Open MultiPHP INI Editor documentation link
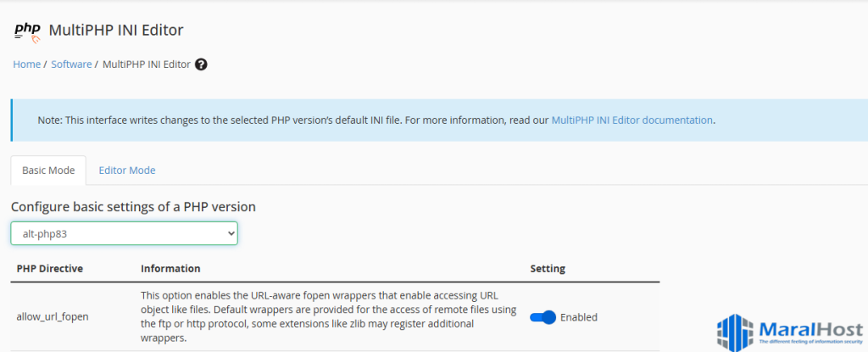The height and width of the screenshot is (352, 868). tap(632, 120)
